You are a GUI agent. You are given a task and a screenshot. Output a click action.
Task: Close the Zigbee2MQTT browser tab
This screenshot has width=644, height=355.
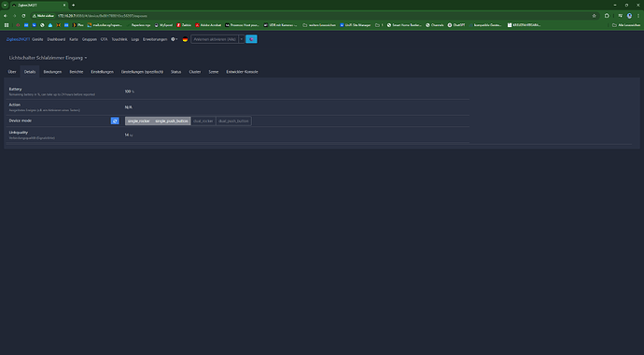coord(64,5)
